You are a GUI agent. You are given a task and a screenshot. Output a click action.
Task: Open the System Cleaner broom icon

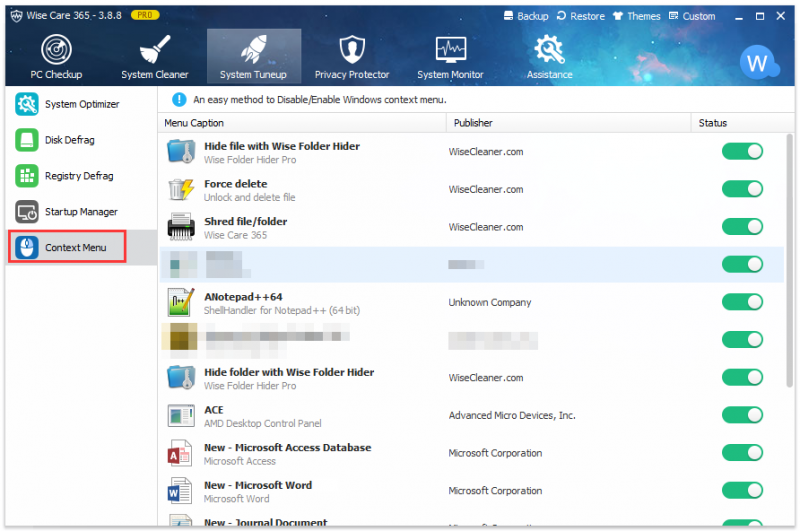(155, 49)
